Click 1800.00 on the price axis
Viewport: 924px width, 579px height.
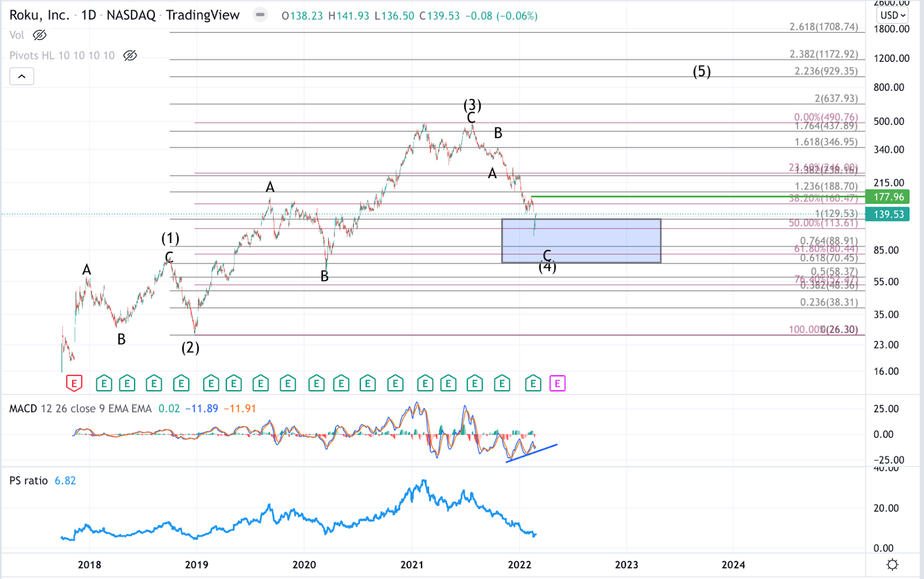891,29
